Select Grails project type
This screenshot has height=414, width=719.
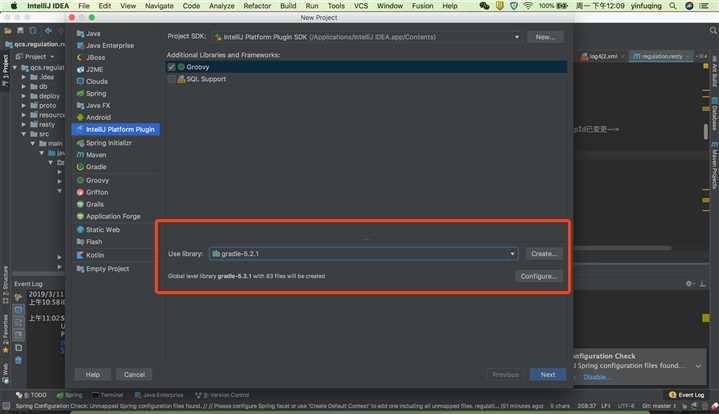coord(94,204)
